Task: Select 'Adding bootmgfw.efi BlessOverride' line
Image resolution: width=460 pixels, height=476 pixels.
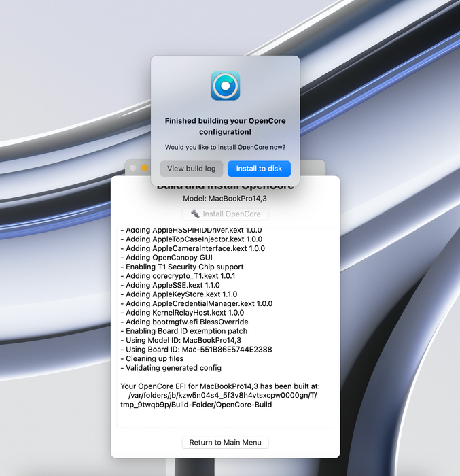Action: tap(185, 322)
